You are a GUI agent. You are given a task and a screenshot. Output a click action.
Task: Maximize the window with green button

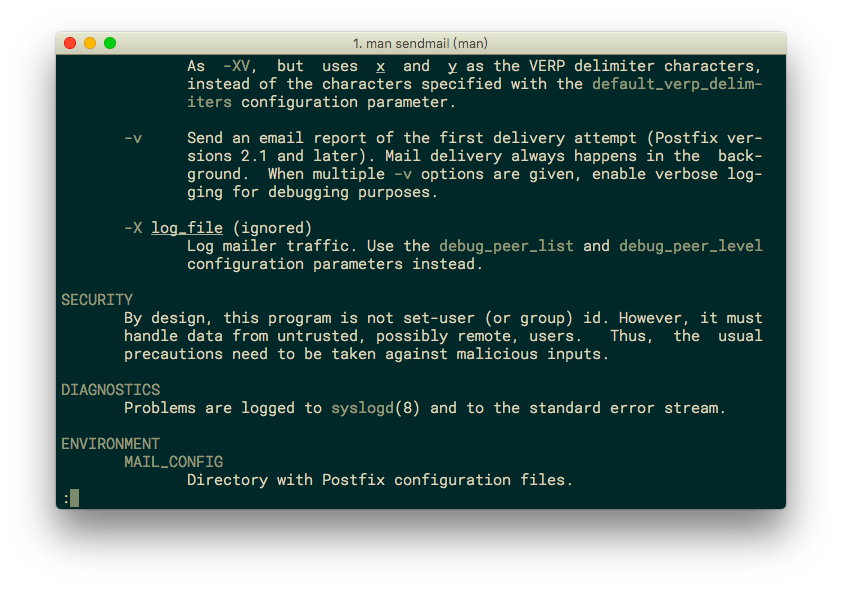click(110, 43)
